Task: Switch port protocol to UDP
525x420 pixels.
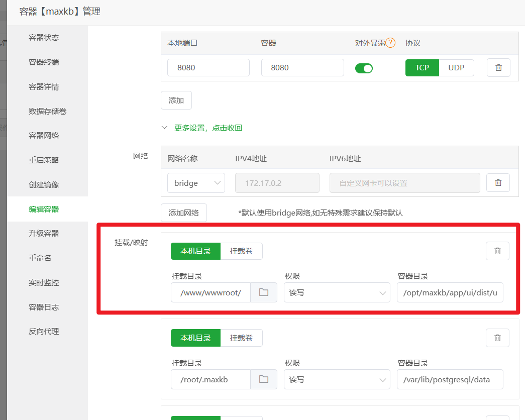Action: point(457,67)
